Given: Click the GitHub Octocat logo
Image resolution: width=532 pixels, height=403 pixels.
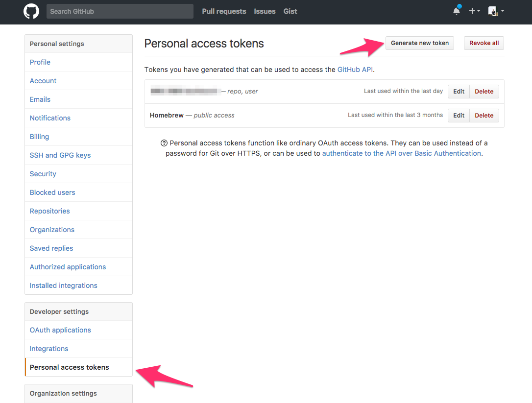Looking at the screenshot, I should coord(31,11).
